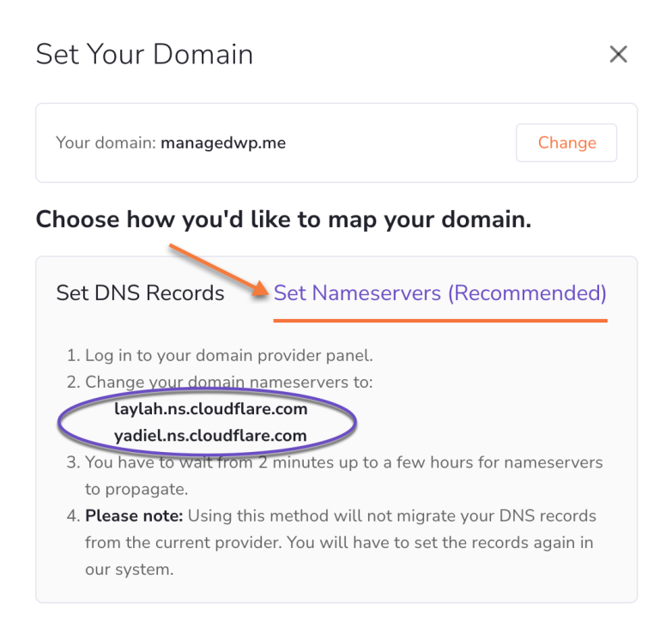Click the laylah.ns.cloudflare.com nameserver text
The image size is (672, 627).
(210, 409)
